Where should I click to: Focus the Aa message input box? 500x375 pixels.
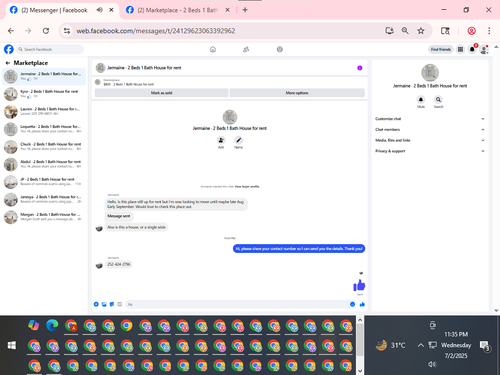236,304
